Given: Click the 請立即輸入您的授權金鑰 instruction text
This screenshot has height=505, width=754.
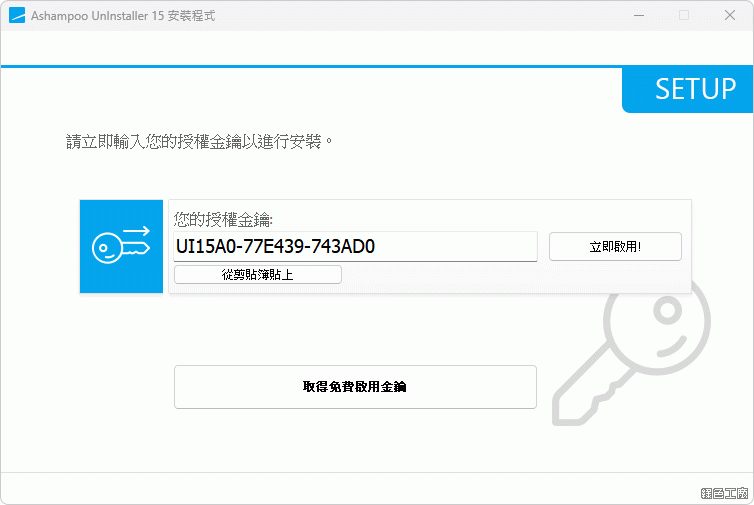Looking at the screenshot, I should point(199,141).
